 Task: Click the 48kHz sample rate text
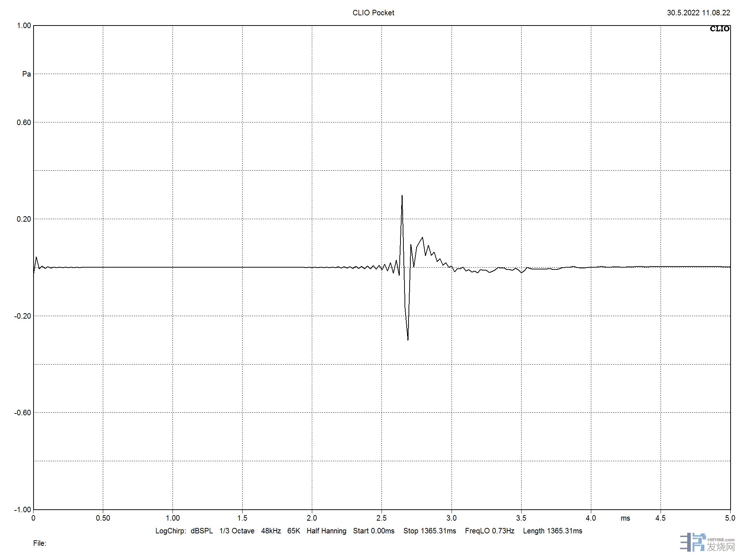click(271, 531)
